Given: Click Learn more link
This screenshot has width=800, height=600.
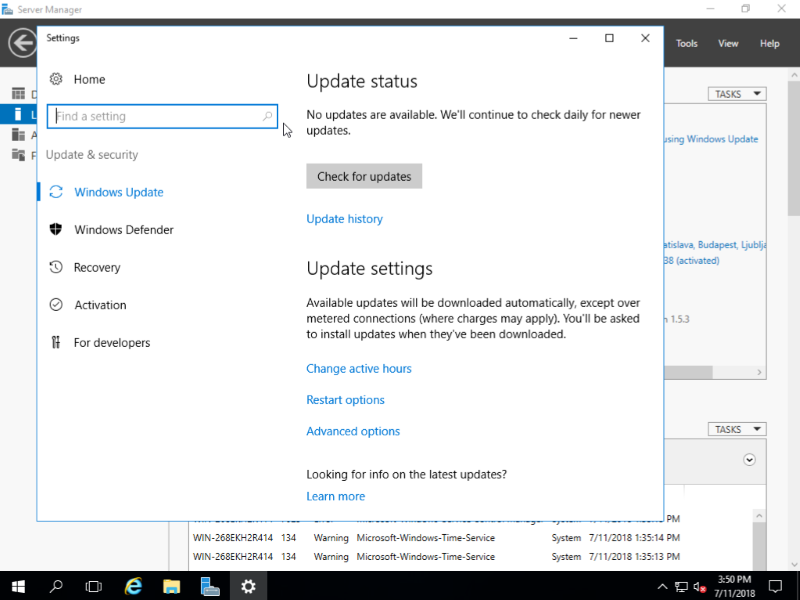Looking at the screenshot, I should pos(336,496).
